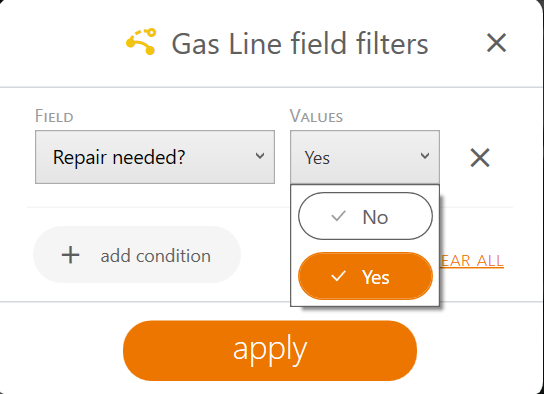Remove the Repair needed condition row
This screenshot has height=394, width=544.
[480, 157]
